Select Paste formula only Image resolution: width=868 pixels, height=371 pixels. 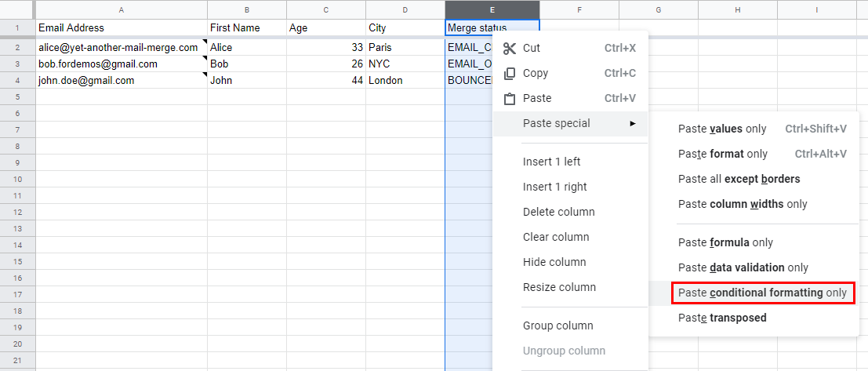coord(725,242)
